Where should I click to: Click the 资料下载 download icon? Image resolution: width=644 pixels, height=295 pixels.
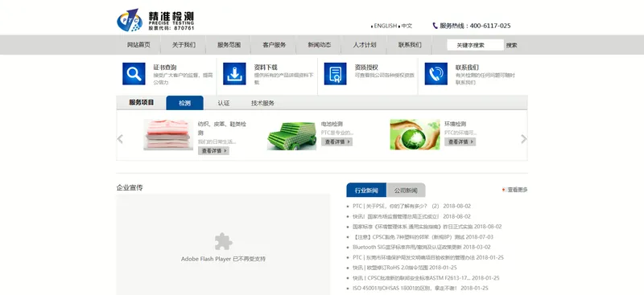coord(234,74)
